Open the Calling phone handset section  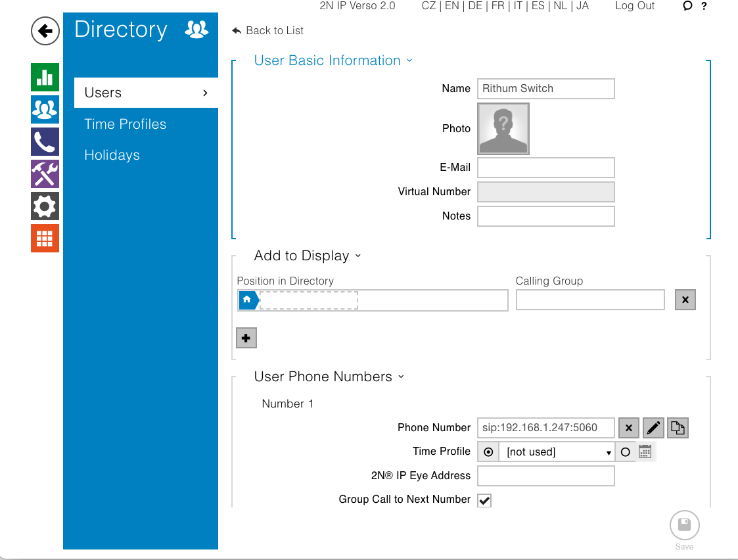pos(45,142)
